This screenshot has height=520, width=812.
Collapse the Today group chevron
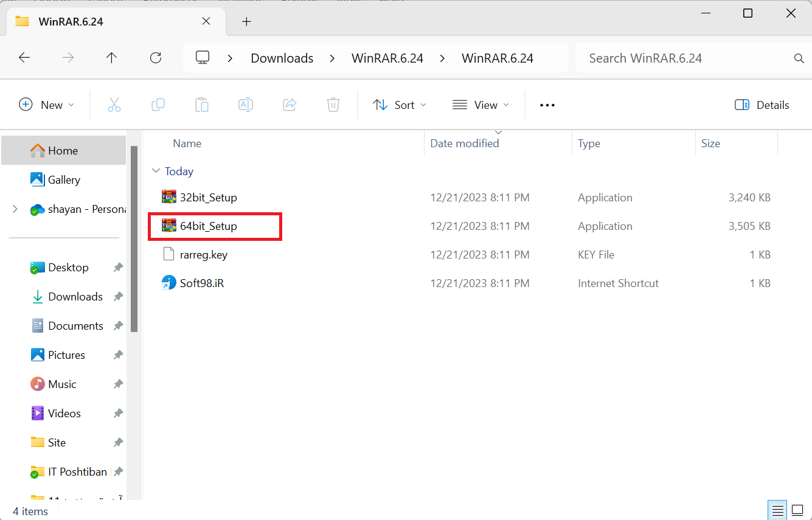click(x=156, y=172)
